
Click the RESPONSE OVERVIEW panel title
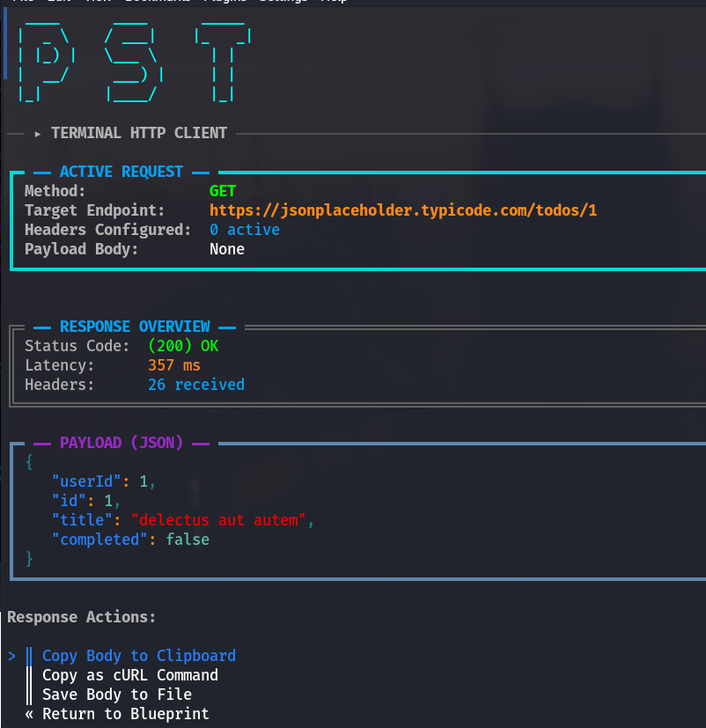click(135, 327)
